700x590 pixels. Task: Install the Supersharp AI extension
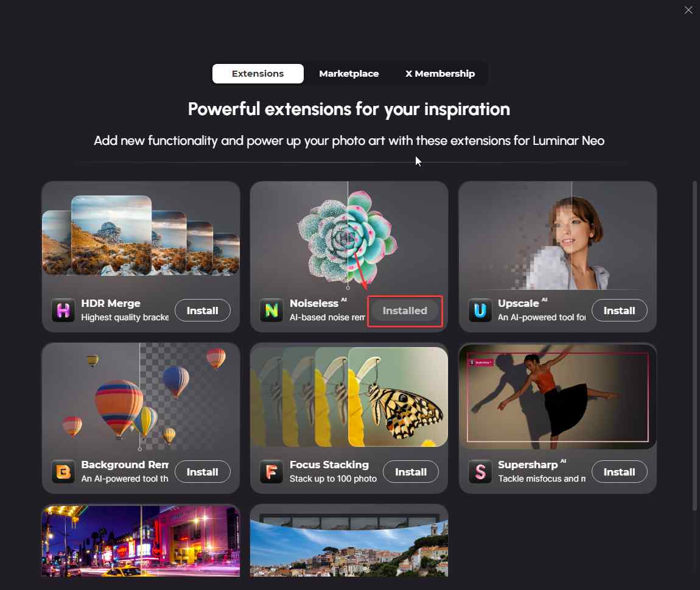pos(619,472)
